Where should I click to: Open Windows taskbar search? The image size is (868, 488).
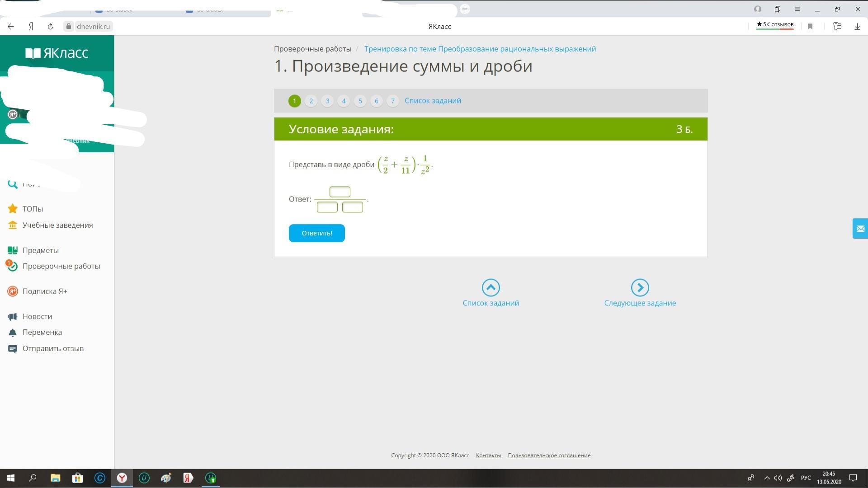tap(33, 478)
